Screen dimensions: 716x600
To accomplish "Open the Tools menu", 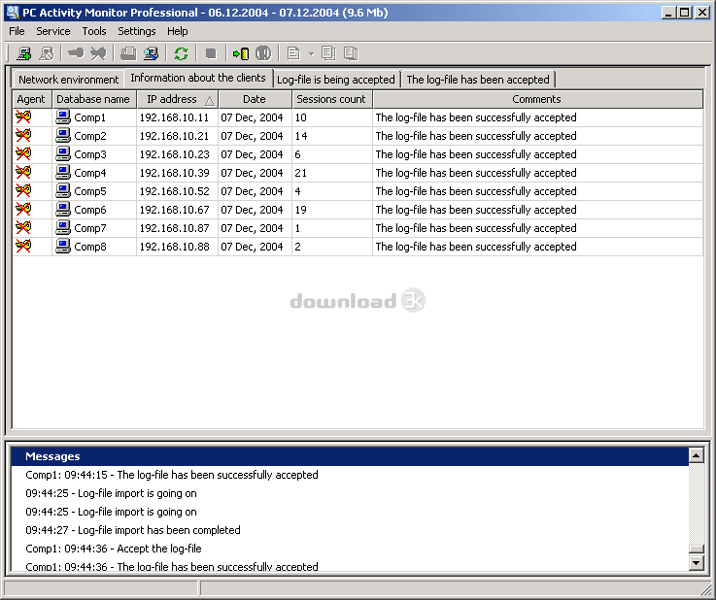I will [x=94, y=31].
